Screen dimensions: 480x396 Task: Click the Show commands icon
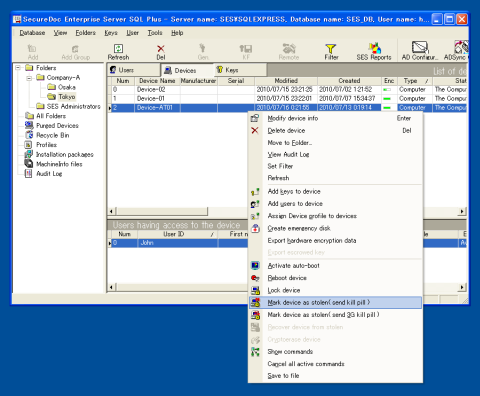click(255, 352)
